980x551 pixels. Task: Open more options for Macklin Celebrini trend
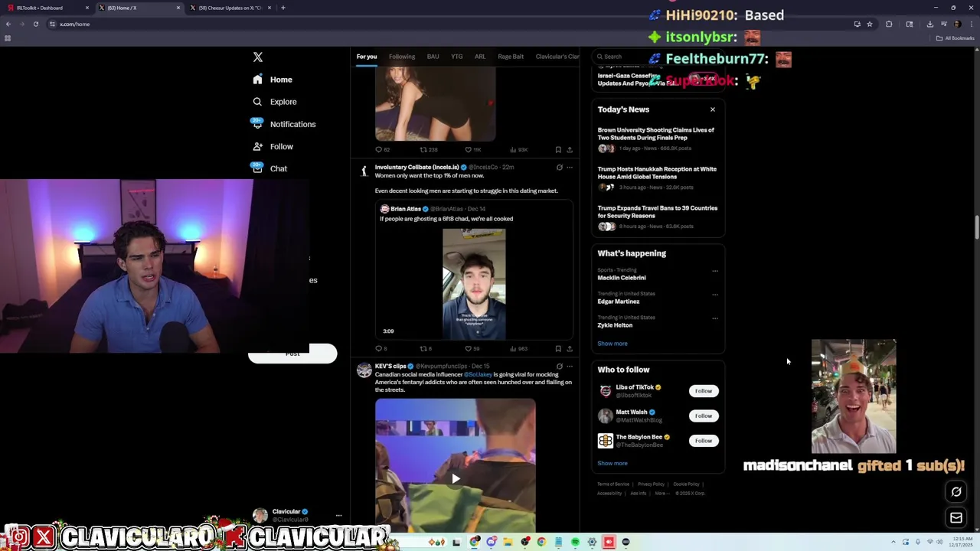(715, 271)
